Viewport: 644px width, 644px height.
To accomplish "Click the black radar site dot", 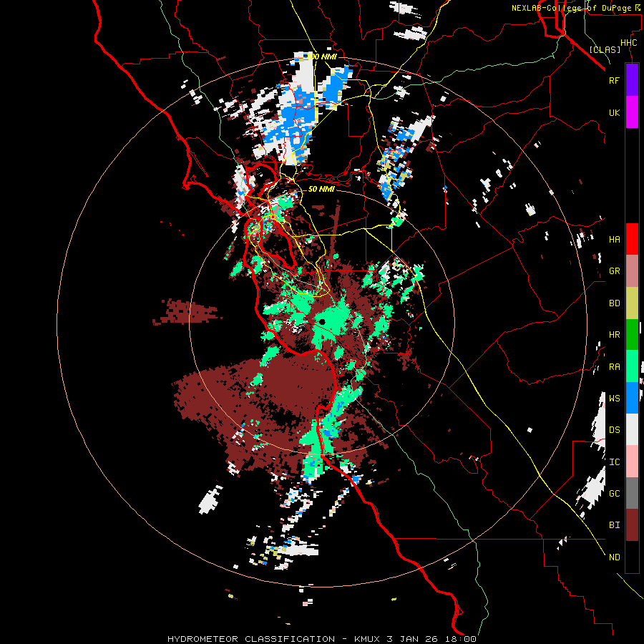I will pyautogui.click(x=322, y=322).
